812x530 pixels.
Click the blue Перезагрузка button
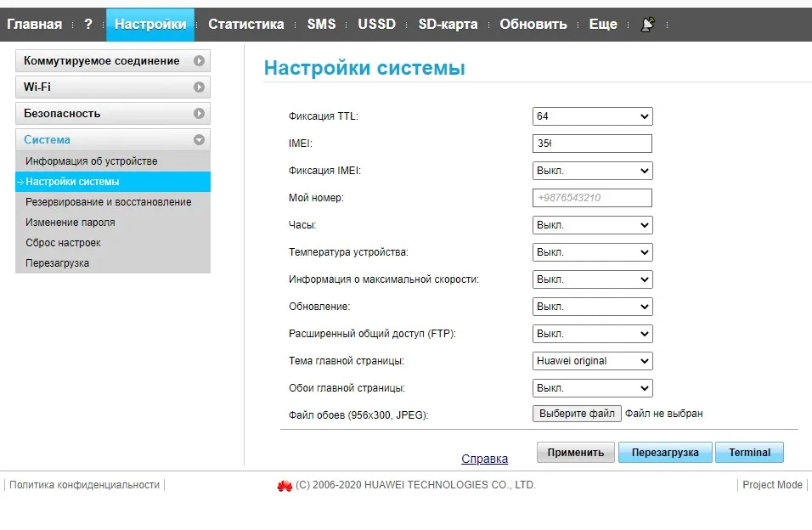665,453
